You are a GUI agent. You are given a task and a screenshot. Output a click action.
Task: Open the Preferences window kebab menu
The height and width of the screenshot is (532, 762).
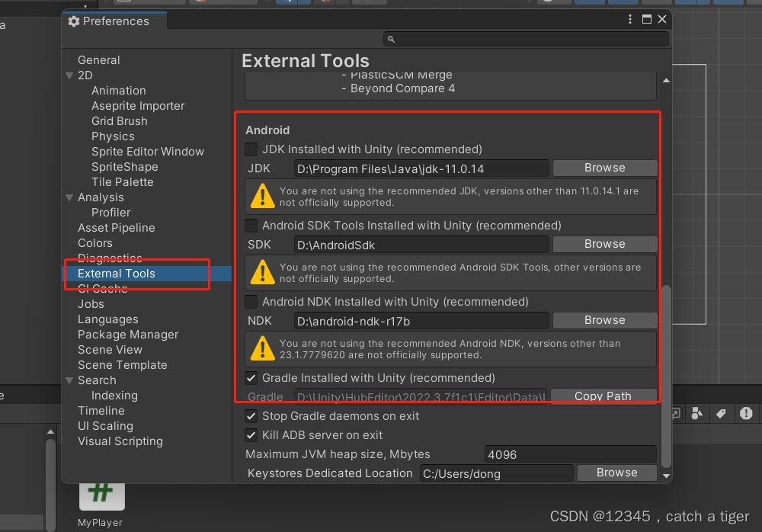630,20
